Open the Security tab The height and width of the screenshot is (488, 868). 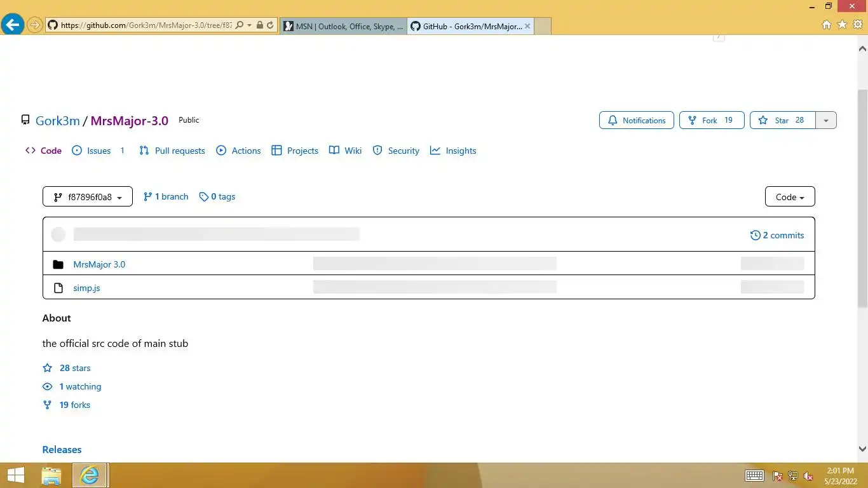coord(396,151)
